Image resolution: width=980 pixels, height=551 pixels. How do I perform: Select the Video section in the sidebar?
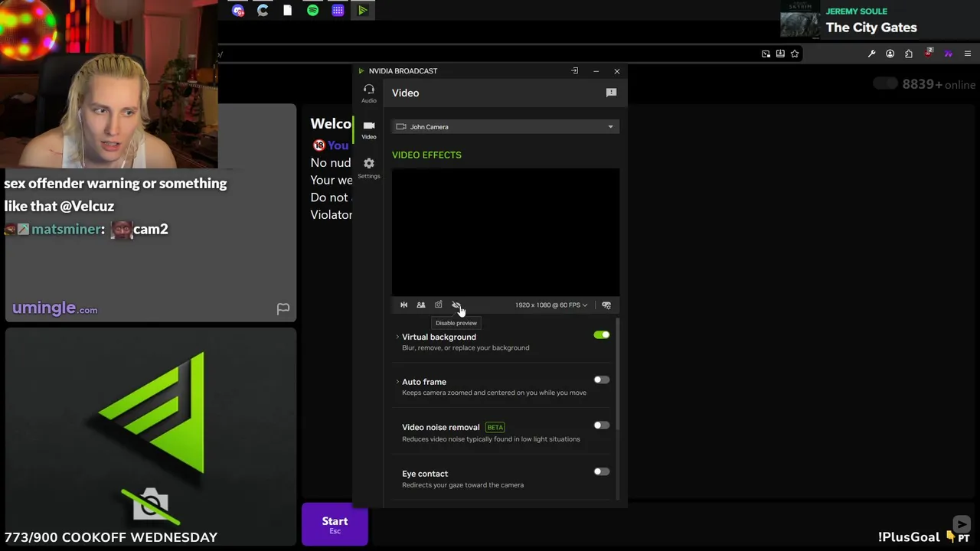[x=369, y=130]
